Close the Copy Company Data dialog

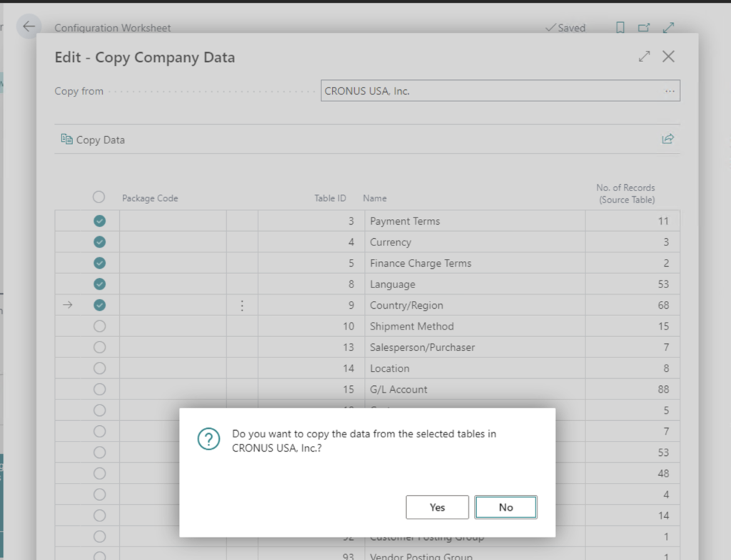668,56
